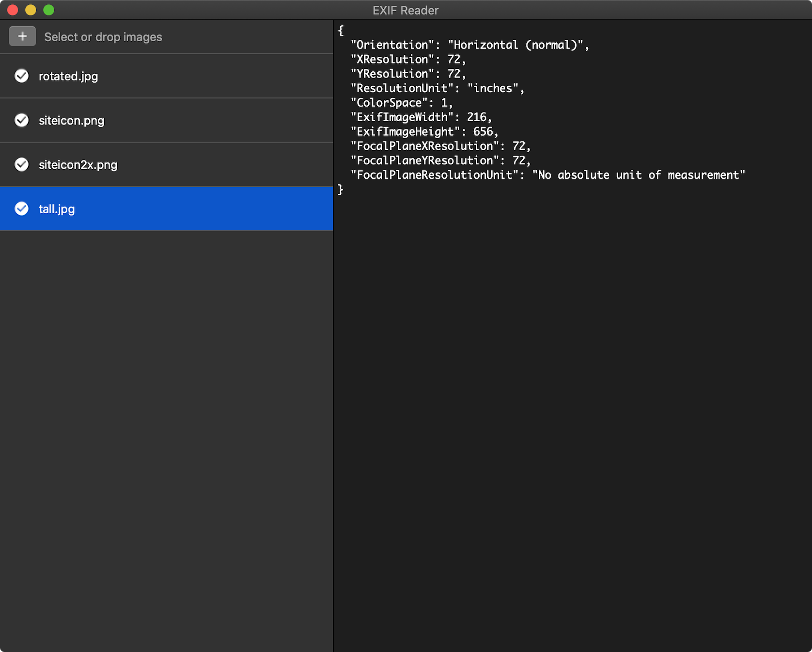Close the EXIF Reader window

(x=13, y=10)
